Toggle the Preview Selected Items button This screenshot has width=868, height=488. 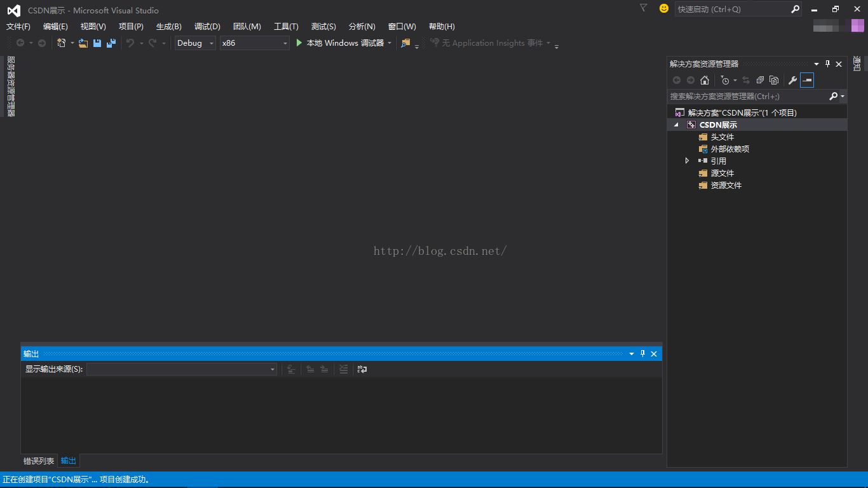point(807,80)
